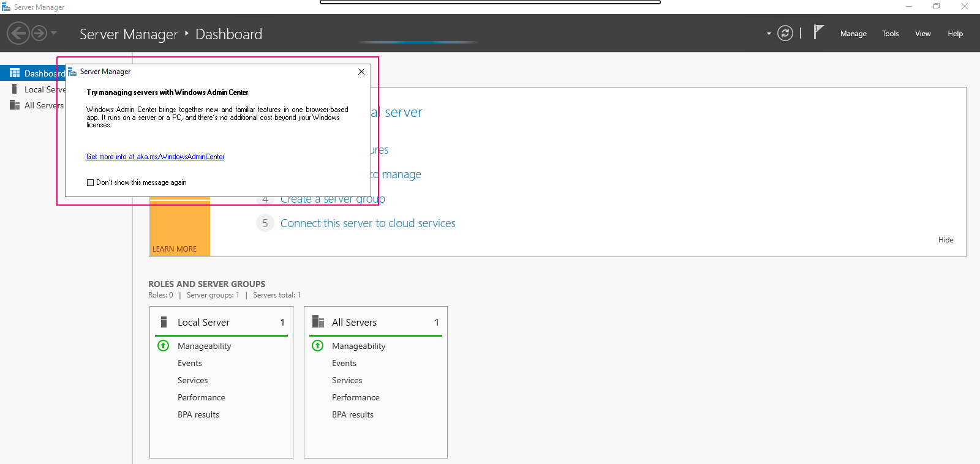Click the All Servers sidebar icon

[15, 105]
